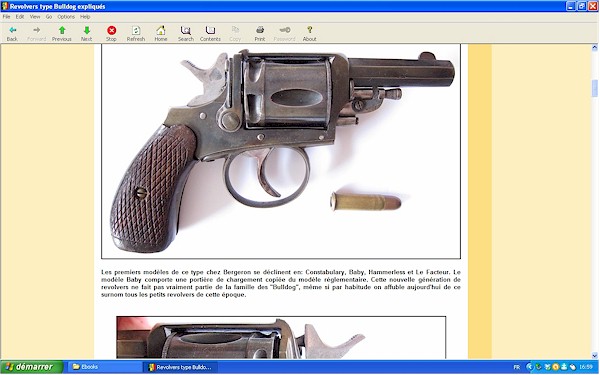Click the word Hammerless in paragraph

386,272
